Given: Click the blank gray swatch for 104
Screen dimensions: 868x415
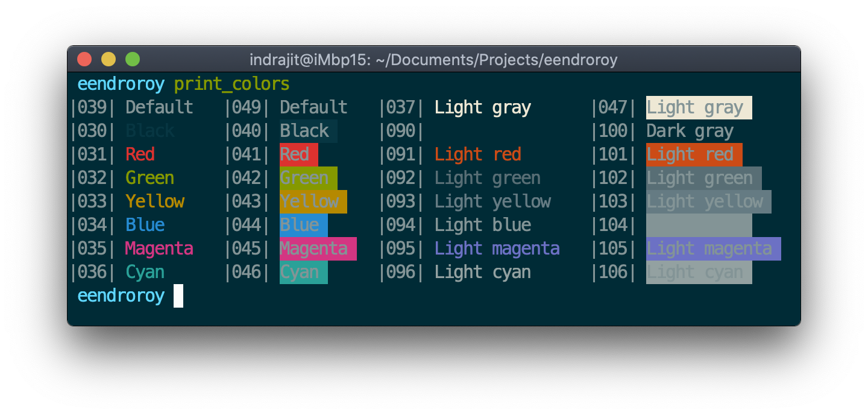Looking at the screenshot, I should [699, 225].
